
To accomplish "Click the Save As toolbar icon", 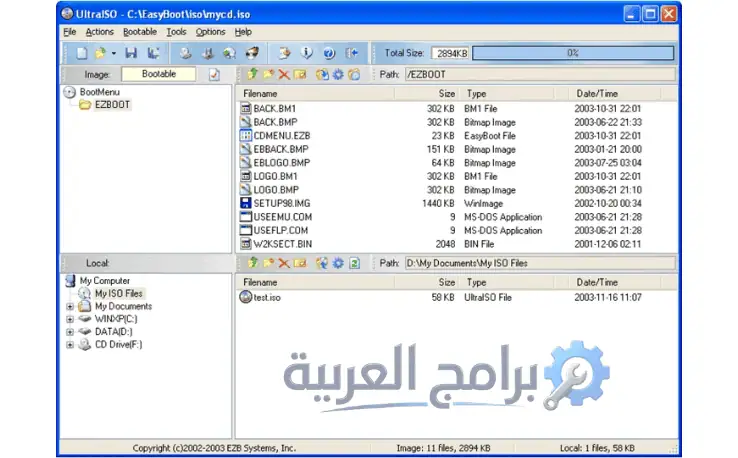I will (153, 53).
